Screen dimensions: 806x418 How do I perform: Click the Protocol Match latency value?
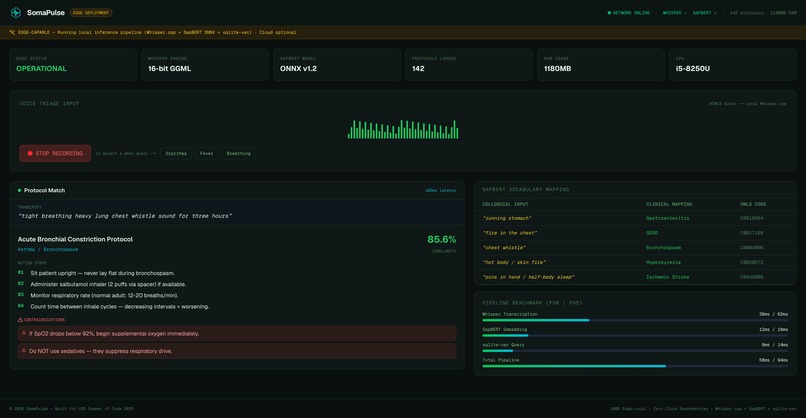click(441, 191)
